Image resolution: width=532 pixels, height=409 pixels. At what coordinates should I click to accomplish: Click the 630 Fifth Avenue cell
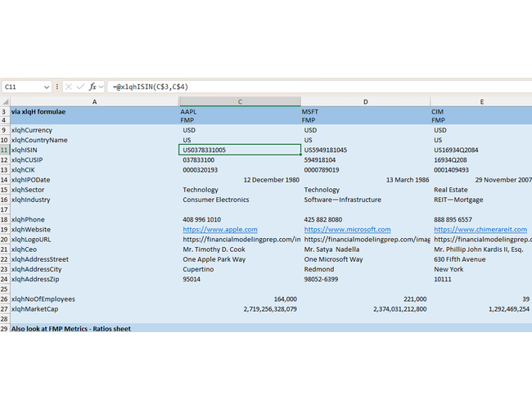coord(481,259)
